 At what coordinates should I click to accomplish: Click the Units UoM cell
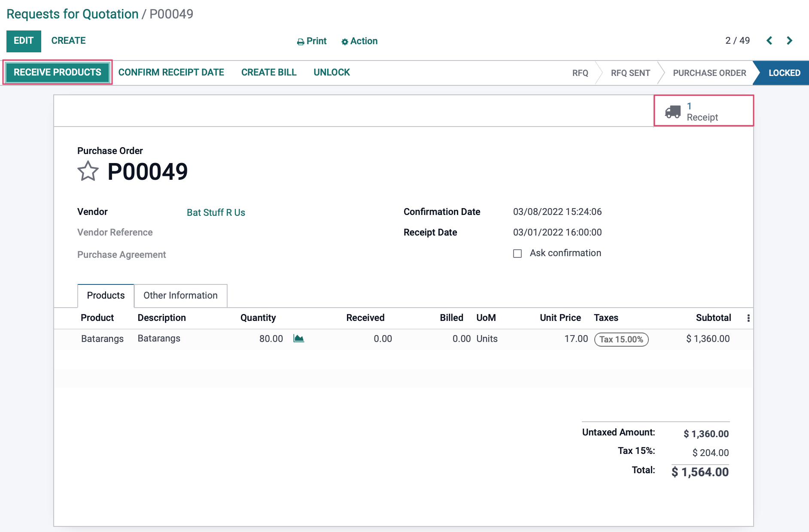(487, 339)
